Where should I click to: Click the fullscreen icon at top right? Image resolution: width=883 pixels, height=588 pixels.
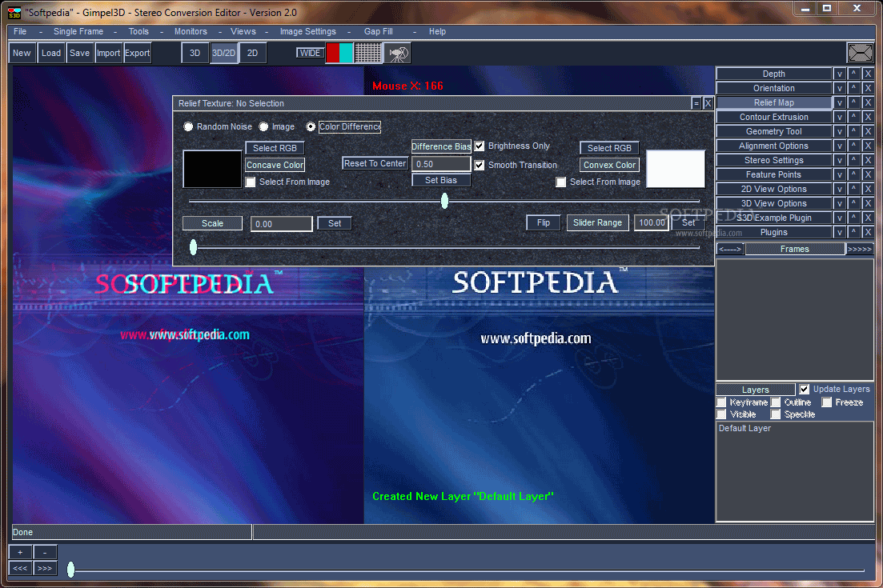click(x=860, y=53)
